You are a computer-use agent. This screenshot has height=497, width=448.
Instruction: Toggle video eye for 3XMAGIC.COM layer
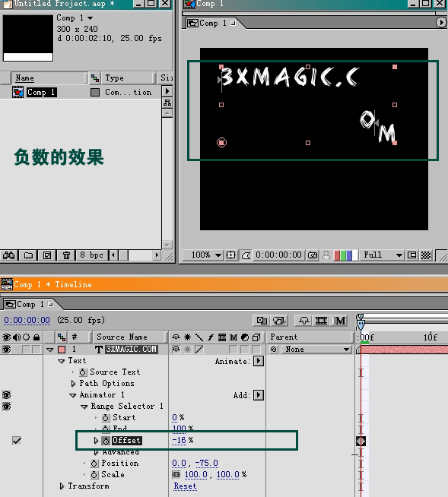click(x=6, y=350)
